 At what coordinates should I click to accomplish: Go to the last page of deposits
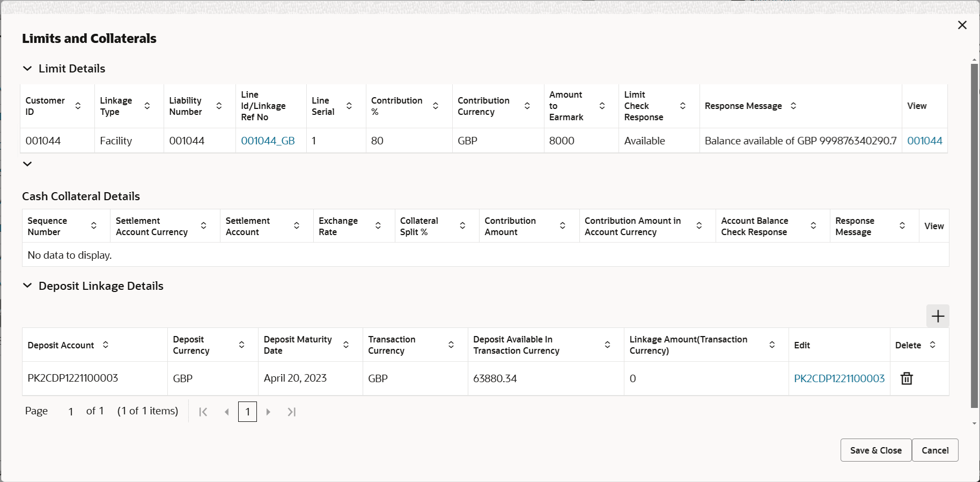click(291, 412)
